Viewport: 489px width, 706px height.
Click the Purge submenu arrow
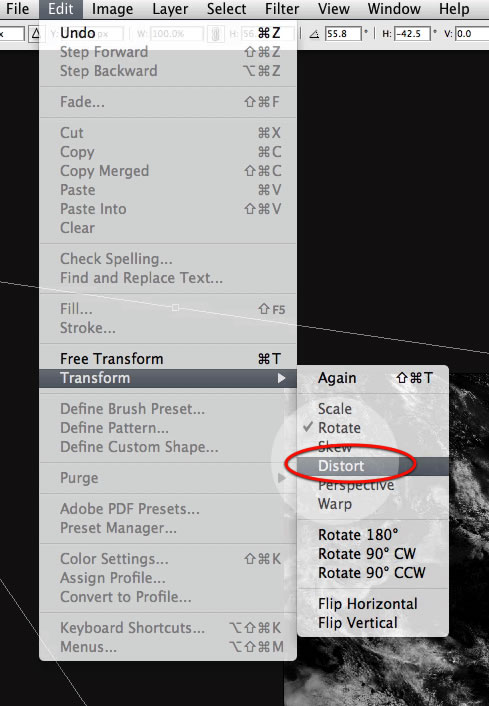(x=282, y=478)
